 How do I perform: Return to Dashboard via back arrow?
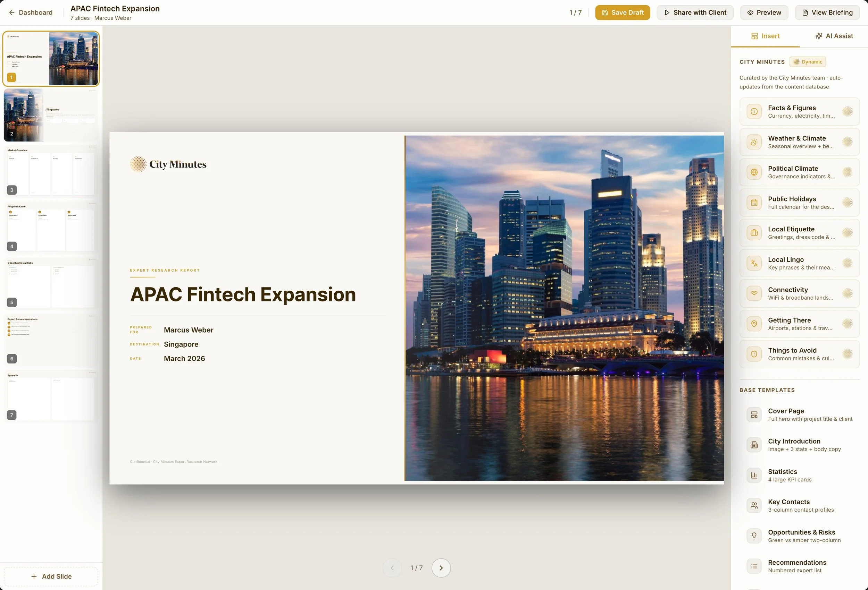(30, 13)
